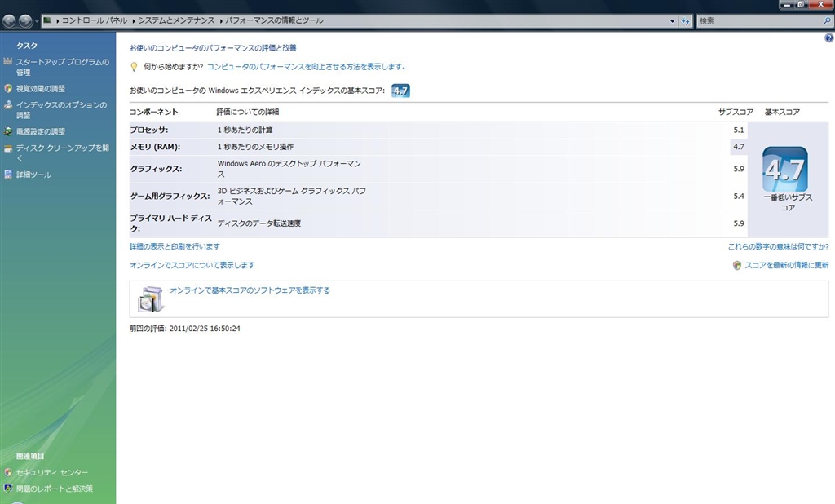Viewport: 835px width, 504px height.
Task: Click the プライマリ ハード ディスク row label
Action: coord(171,223)
